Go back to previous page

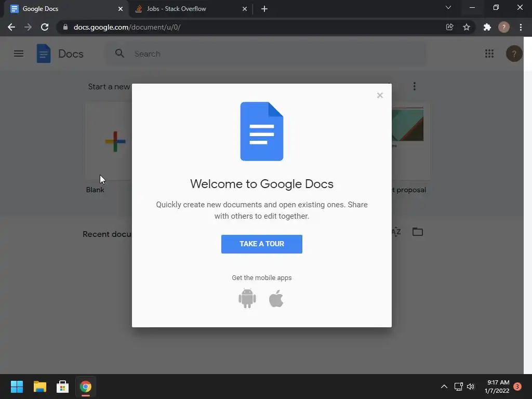coord(11,27)
